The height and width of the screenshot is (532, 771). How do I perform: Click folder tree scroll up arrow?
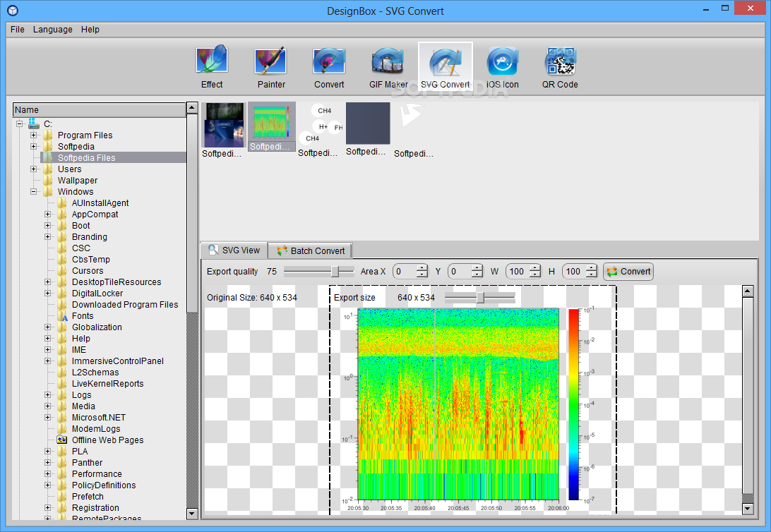tap(192, 107)
